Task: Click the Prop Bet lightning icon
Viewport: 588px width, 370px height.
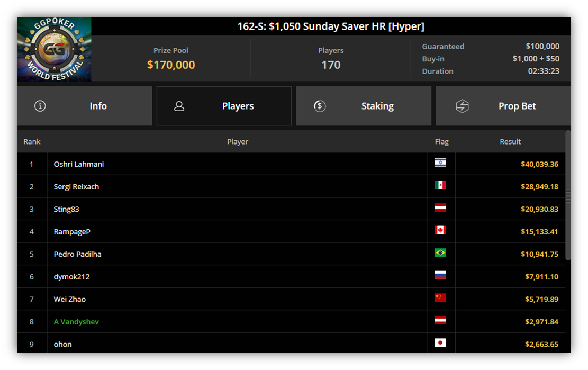Action: pyautogui.click(x=462, y=106)
